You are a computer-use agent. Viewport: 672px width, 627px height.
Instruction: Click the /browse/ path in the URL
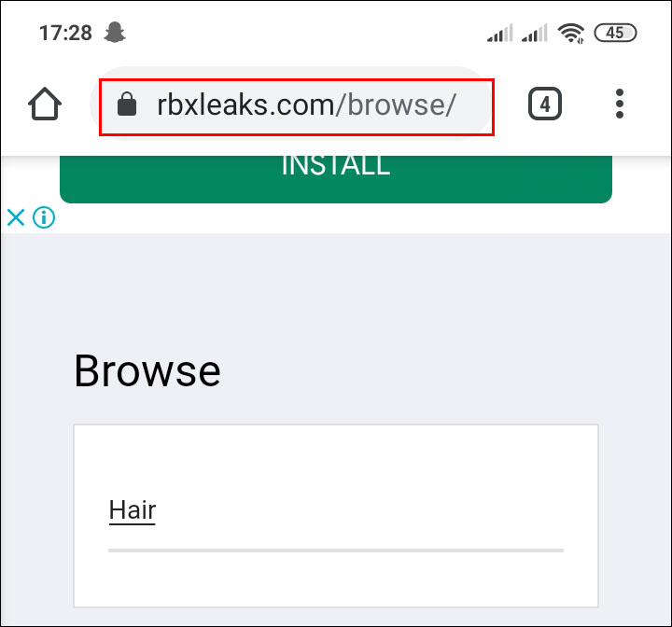coord(395,104)
